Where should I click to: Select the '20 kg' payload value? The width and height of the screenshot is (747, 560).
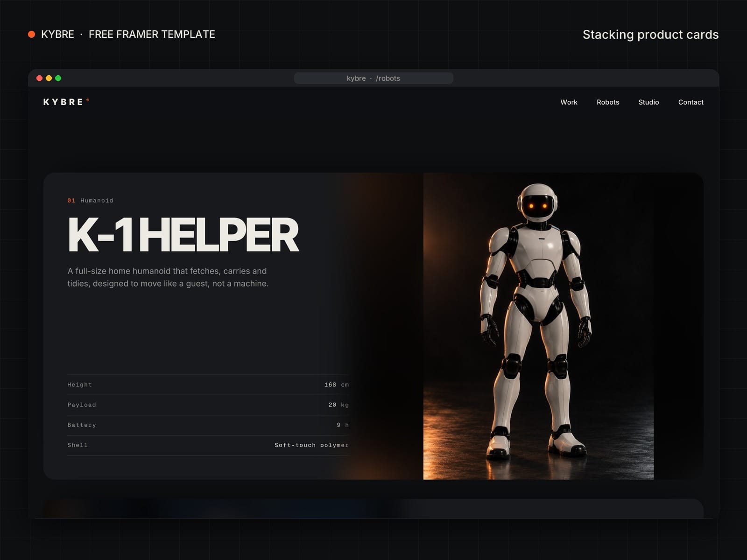(x=338, y=405)
